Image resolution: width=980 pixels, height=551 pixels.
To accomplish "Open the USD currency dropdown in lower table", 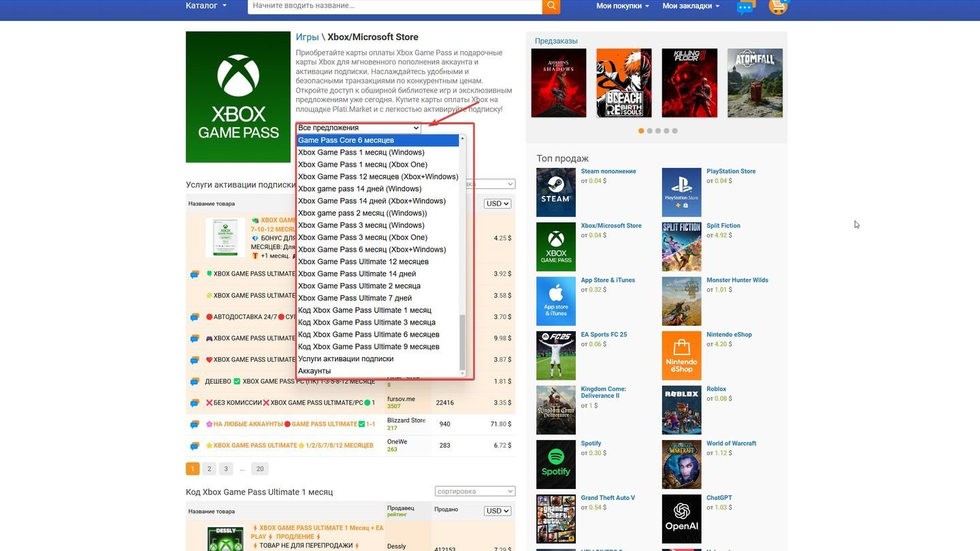I will (497, 511).
